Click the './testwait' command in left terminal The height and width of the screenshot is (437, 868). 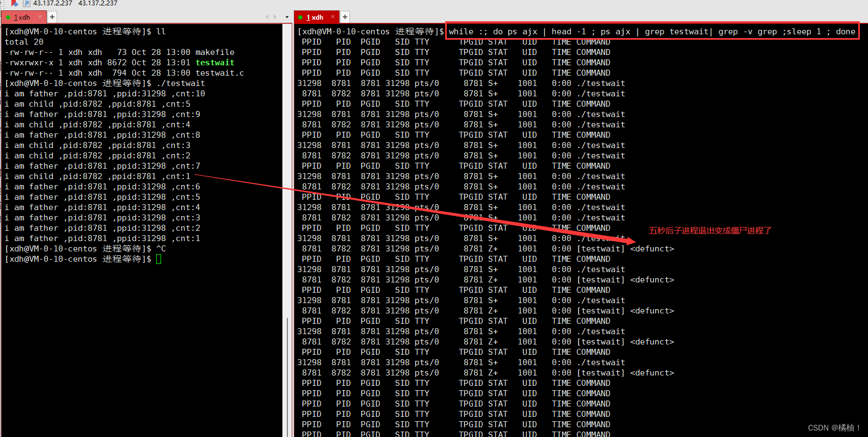(181, 83)
